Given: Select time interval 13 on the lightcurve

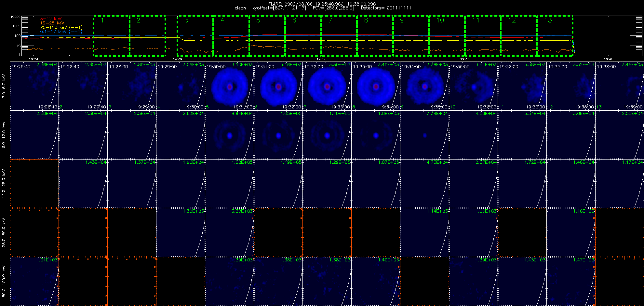Looking at the screenshot, I should tap(555, 36).
